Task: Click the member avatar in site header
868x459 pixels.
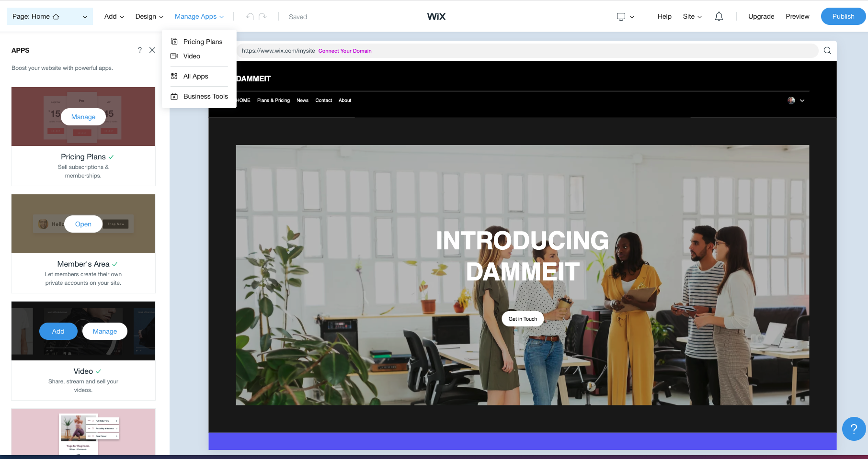Action: pos(791,101)
